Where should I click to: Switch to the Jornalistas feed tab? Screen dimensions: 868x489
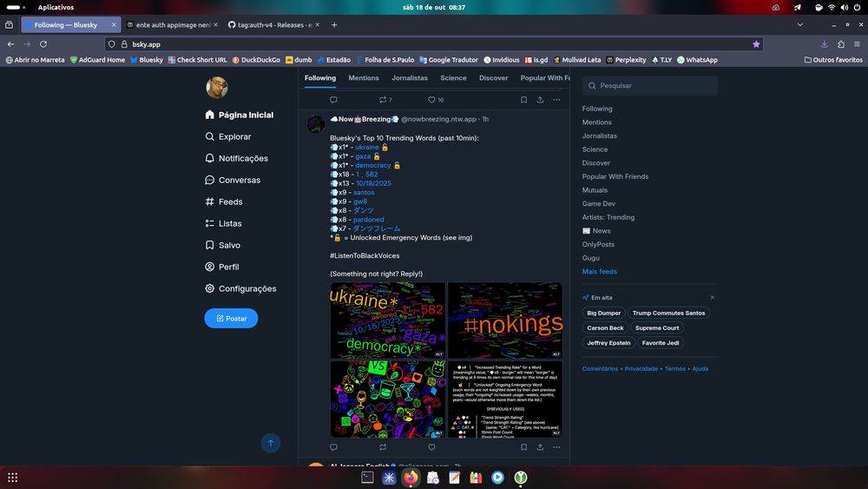pyautogui.click(x=410, y=78)
